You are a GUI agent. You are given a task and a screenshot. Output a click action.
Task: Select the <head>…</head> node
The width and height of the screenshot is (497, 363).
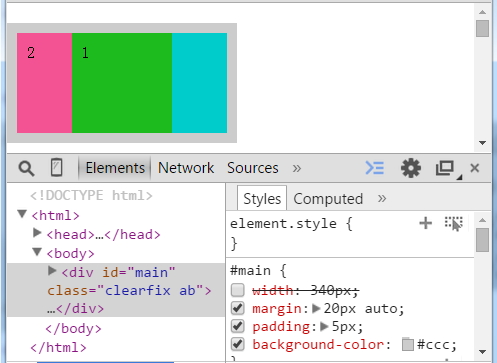104,235
